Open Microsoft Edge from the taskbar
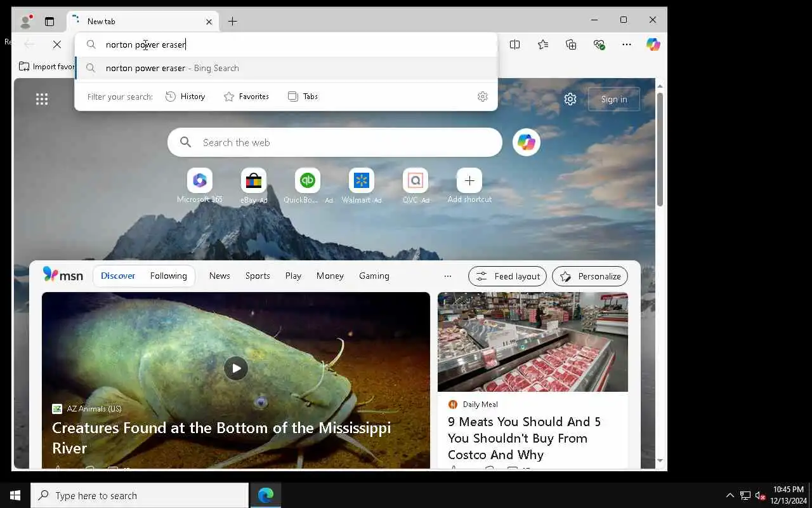 tap(266, 495)
